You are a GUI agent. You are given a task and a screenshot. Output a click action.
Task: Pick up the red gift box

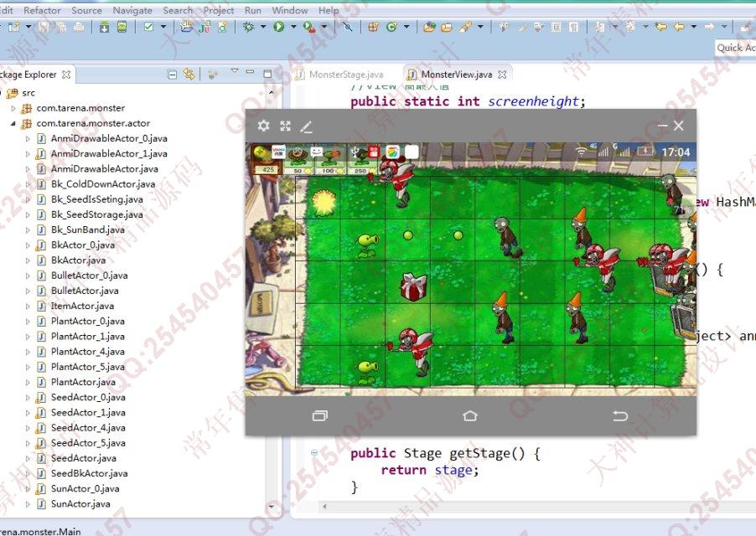(414, 286)
